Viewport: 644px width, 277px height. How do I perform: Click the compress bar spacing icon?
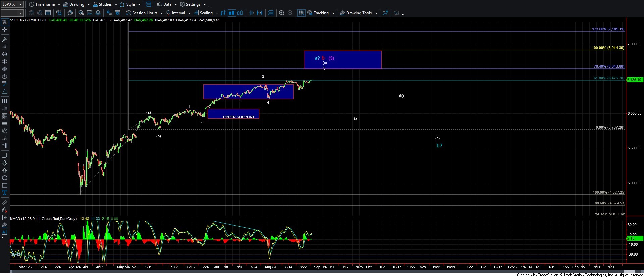[x=251, y=13]
